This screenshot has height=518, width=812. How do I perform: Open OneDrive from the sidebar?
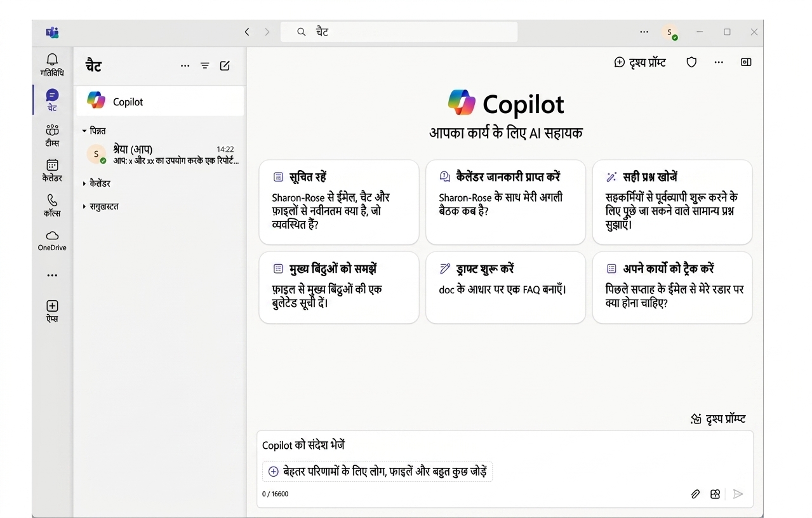click(x=52, y=241)
